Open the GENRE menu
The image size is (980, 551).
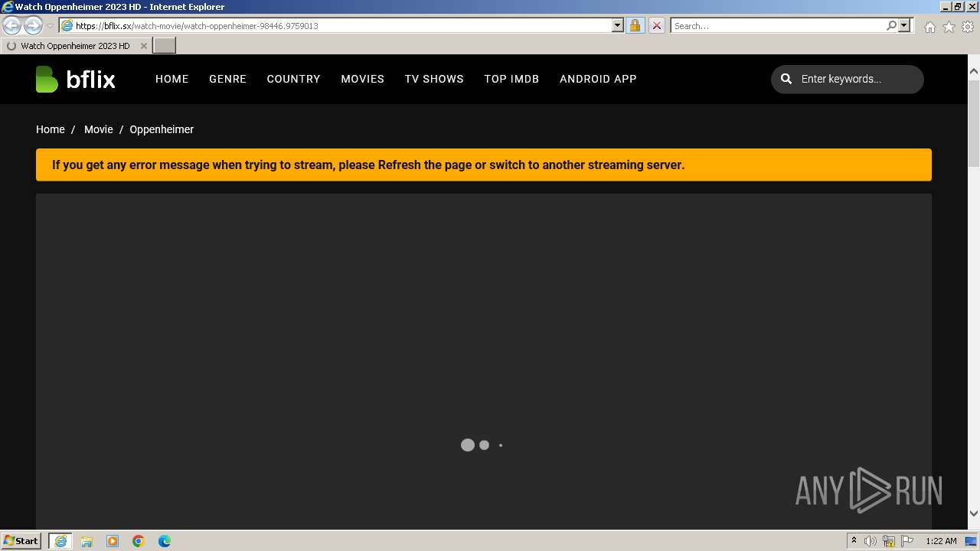[227, 79]
